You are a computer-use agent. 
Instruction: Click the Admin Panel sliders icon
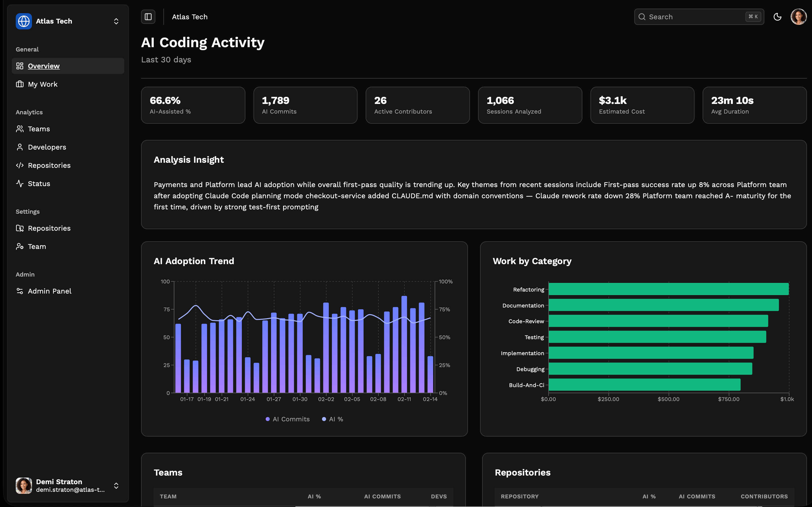tap(20, 291)
